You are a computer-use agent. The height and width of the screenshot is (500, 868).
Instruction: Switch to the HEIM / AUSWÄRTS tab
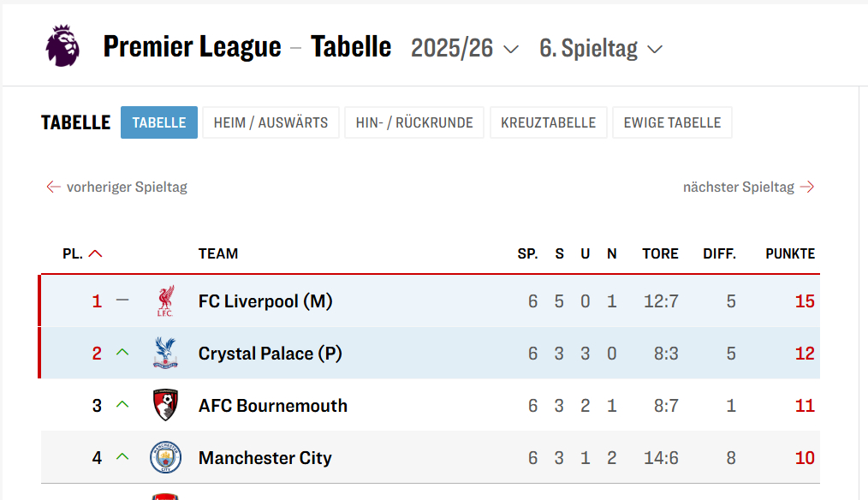271,122
